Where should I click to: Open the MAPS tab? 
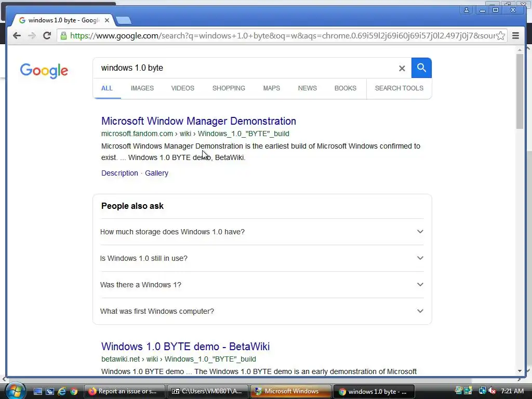(x=271, y=88)
